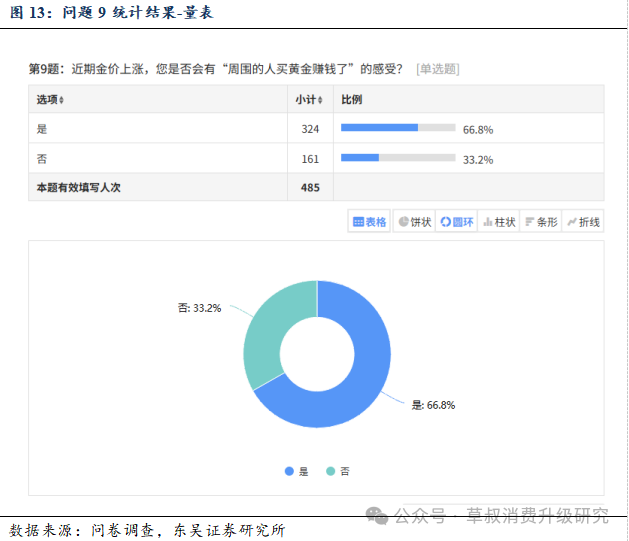The image size is (629, 541).
Task: Toggle the 是 series in chart legend
Action: [x=296, y=471]
